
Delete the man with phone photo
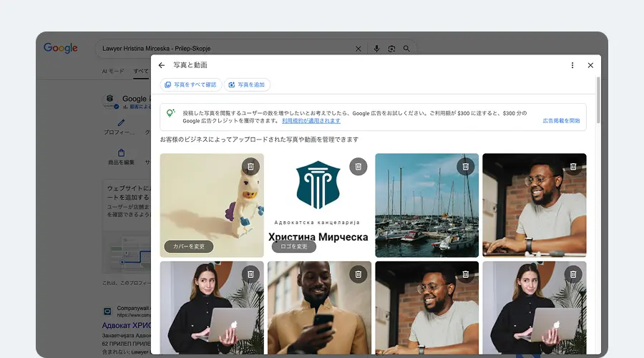pyautogui.click(x=358, y=274)
